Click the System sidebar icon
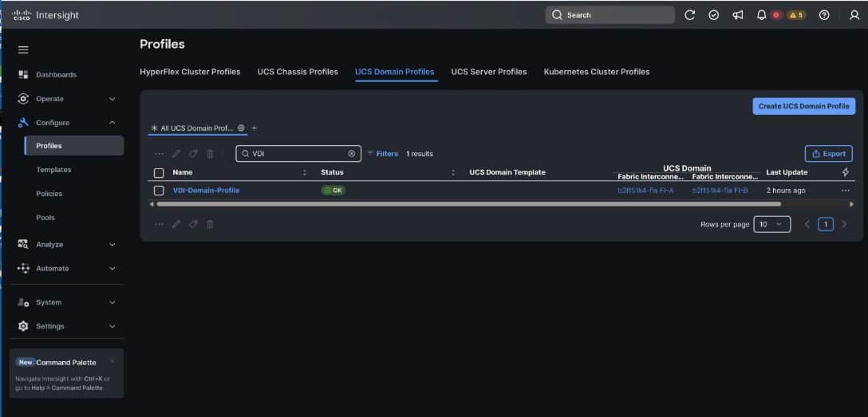This screenshot has height=417, width=868. point(23,302)
